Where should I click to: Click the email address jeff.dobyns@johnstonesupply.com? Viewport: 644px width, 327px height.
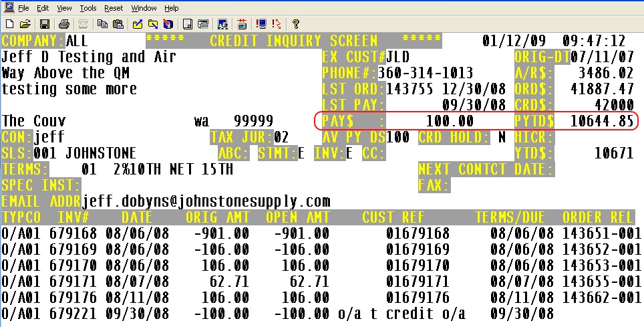coord(206,201)
